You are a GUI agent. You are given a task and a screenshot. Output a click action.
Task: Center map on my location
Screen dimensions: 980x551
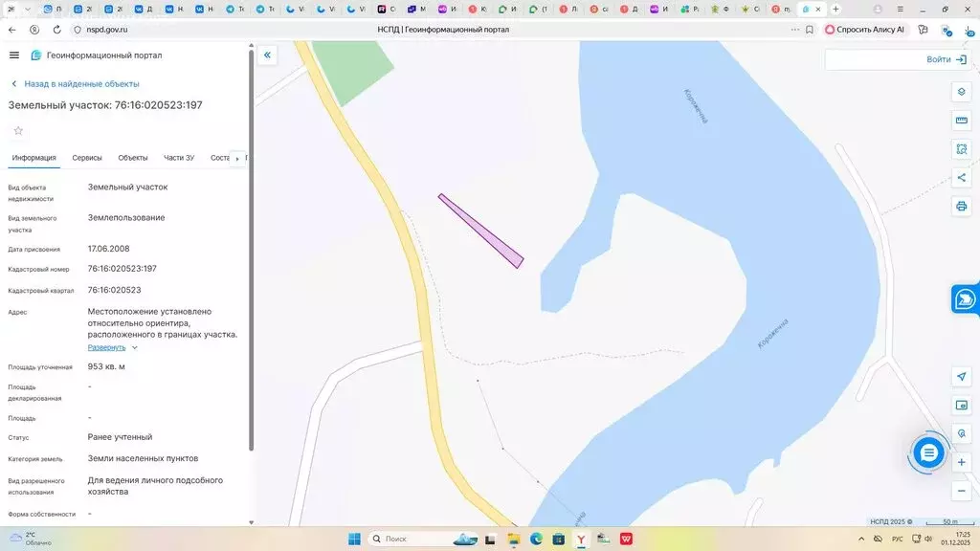click(x=962, y=376)
